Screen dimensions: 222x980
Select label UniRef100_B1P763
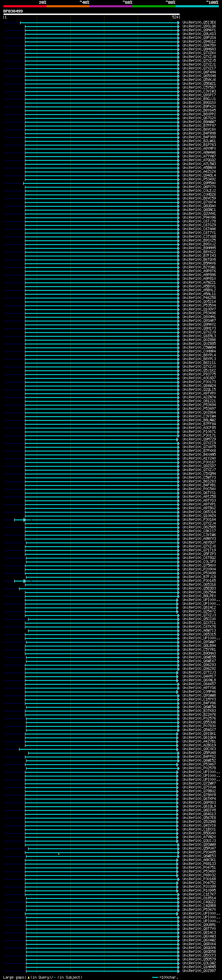click(x=199, y=145)
